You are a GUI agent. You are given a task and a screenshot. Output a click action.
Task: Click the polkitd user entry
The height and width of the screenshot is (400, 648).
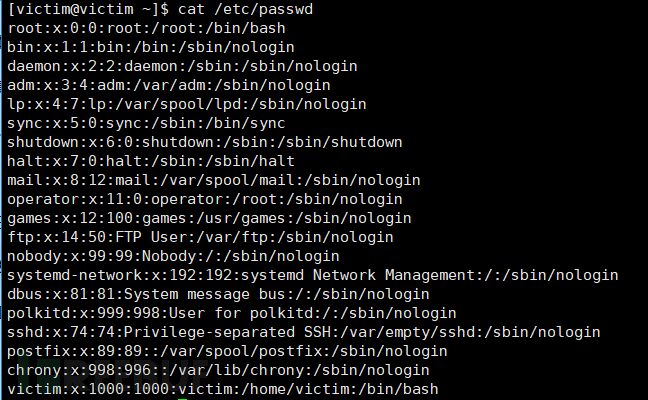click(x=232, y=313)
